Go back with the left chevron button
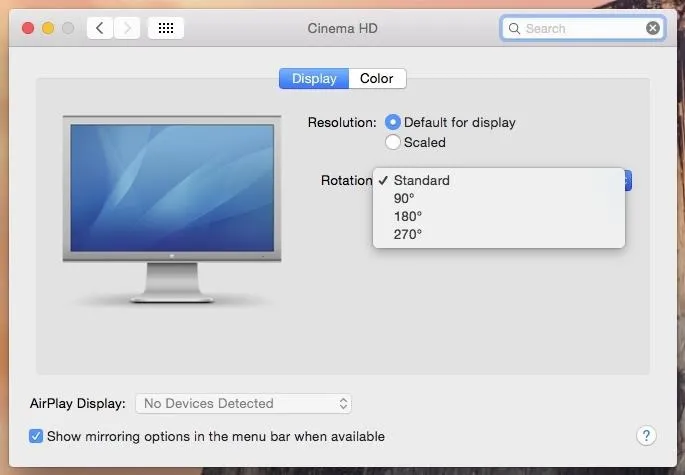The height and width of the screenshot is (475, 685). click(100, 28)
